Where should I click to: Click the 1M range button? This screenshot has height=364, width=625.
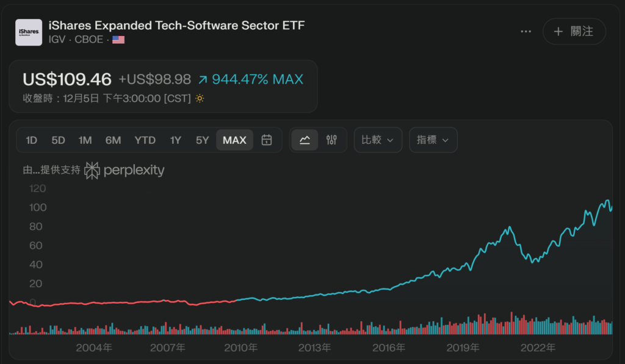tap(85, 140)
